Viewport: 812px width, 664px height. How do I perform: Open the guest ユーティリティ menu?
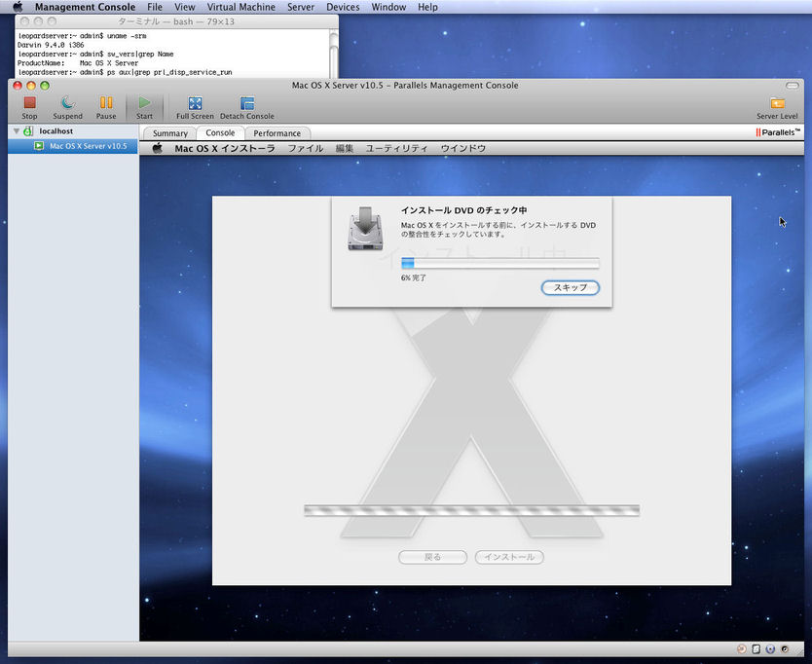pyautogui.click(x=396, y=148)
